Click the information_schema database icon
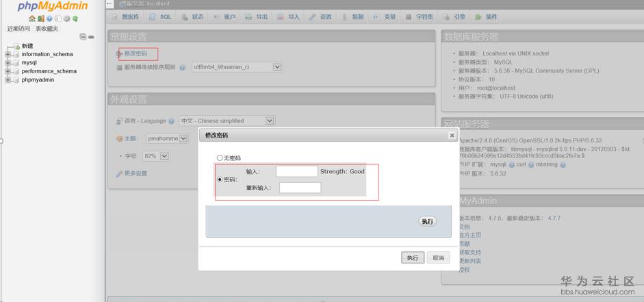 [x=16, y=54]
